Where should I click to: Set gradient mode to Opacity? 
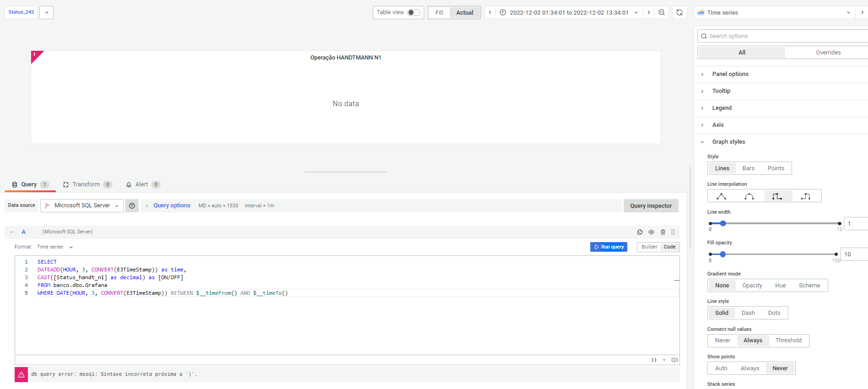click(752, 286)
